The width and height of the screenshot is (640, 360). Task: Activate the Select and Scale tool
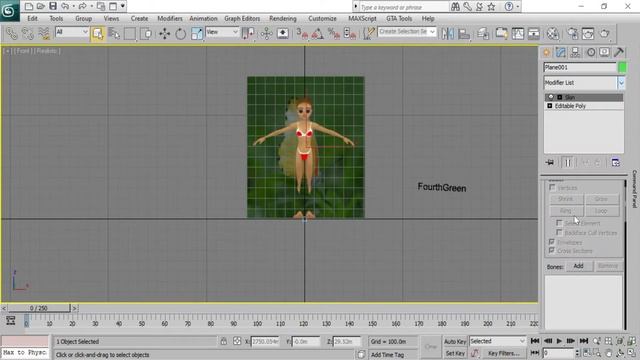tap(197, 33)
